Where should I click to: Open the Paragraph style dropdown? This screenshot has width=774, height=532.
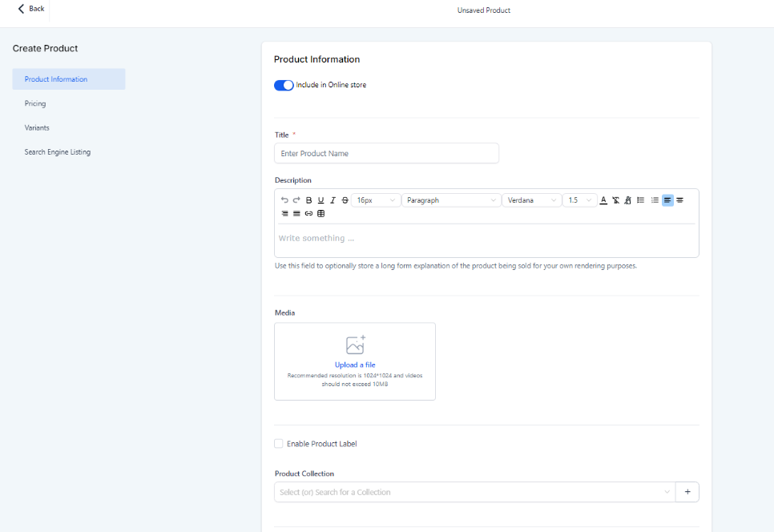click(451, 200)
